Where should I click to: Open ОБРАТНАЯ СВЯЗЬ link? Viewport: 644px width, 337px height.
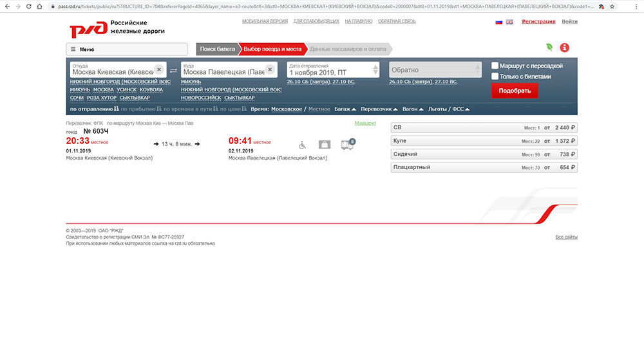397,21
